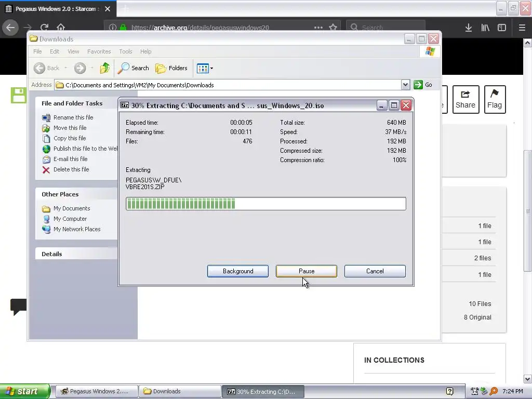This screenshot has width=532, height=399.
Task: Open the Favorites menu
Action: (99, 51)
